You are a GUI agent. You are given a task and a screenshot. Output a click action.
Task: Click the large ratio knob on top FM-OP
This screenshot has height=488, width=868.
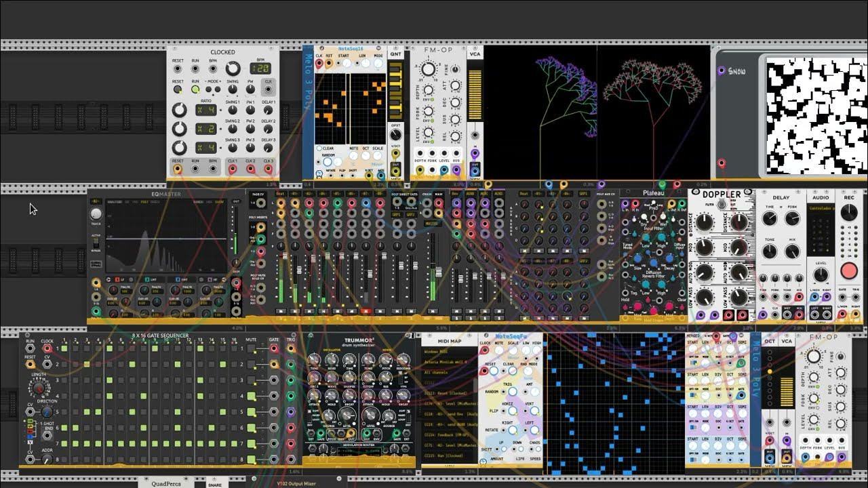[x=428, y=69]
